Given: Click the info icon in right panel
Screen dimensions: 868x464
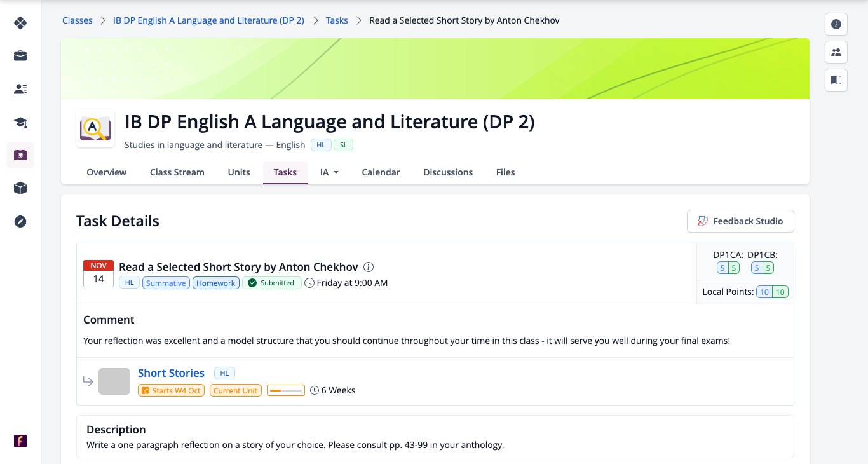Looking at the screenshot, I should pyautogui.click(x=836, y=24).
